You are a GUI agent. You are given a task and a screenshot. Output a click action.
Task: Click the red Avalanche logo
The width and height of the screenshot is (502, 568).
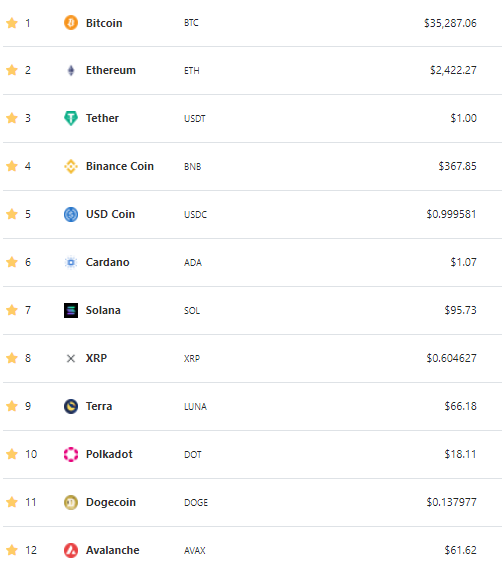pyautogui.click(x=71, y=550)
